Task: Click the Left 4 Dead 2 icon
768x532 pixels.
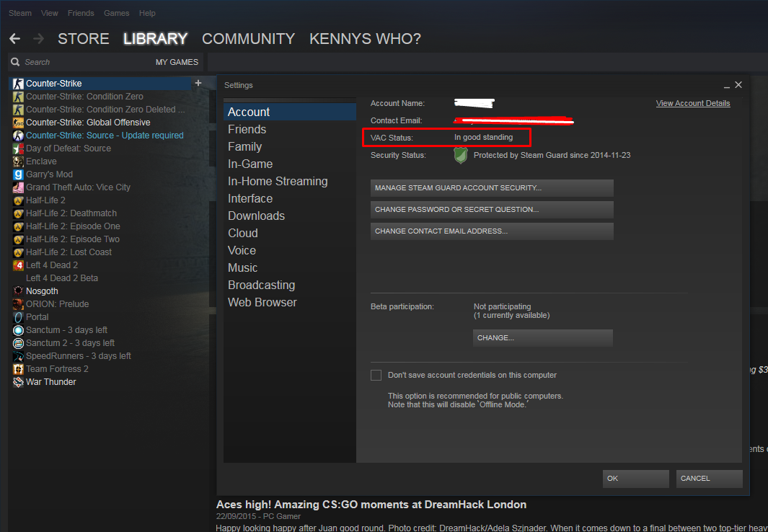Action: (18, 265)
